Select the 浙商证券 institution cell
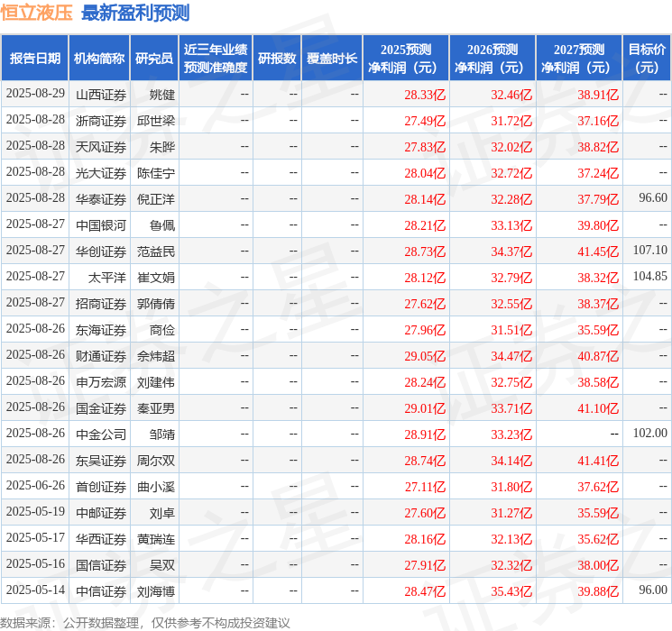Screen dimensions: 672x631 coord(101,121)
